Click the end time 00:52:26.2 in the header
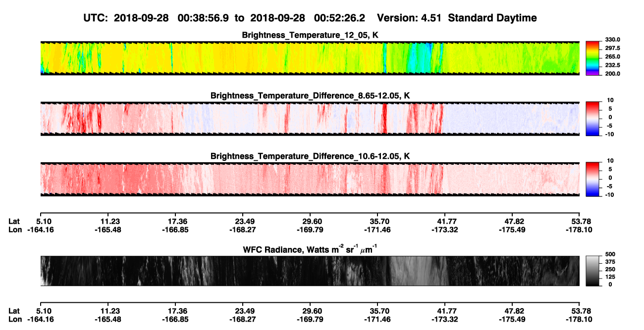The image size is (644, 330). pos(340,18)
